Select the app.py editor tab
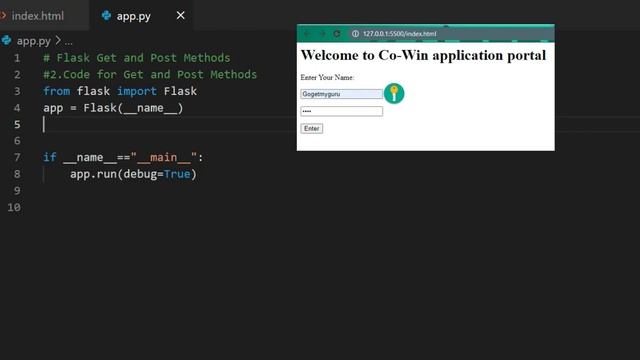This screenshot has width=640, height=360. pos(141,16)
